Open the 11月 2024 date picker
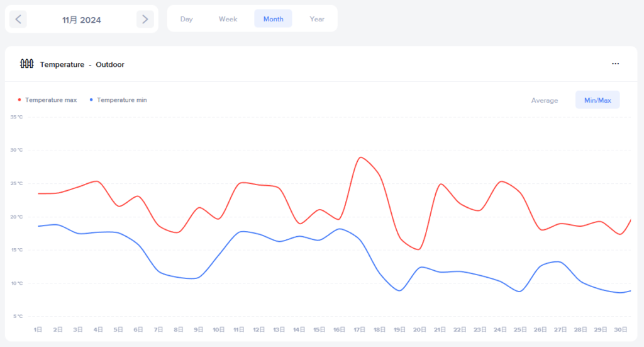Viewport: 644px width, 347px height. coord(82,20)
